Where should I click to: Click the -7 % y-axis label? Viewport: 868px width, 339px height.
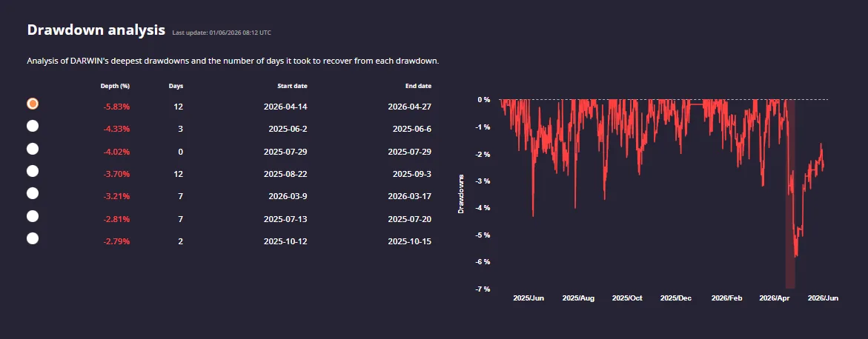pyautogui.click(x=483, y=289)
